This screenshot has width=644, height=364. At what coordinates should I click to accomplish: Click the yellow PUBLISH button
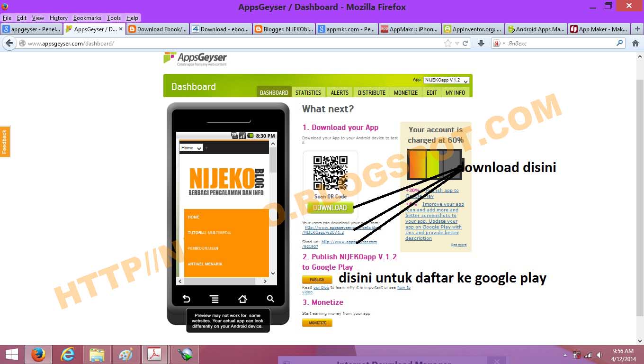pos(317,280)
